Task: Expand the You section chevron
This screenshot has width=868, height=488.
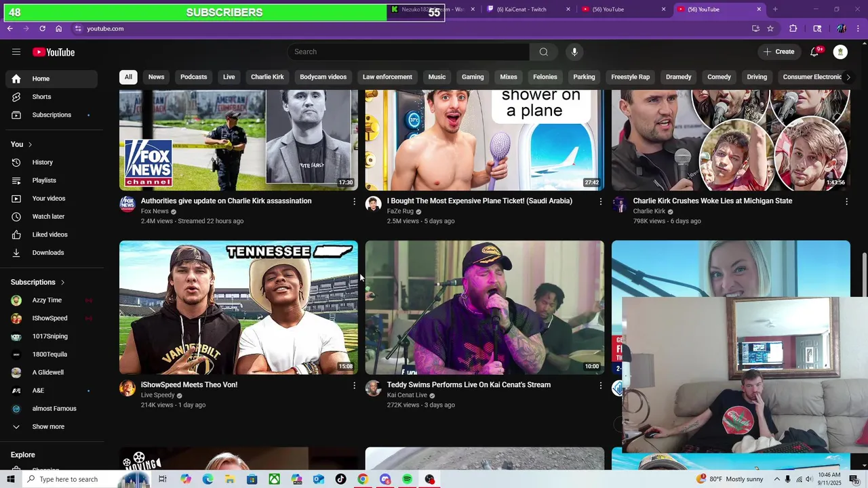Action: point(30,144)
